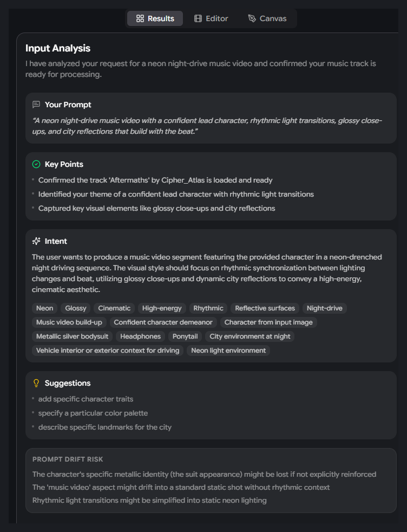Click the Results grid icon
Screen dimensions: 407x532
pyautogui.click(x=140, y=18)
